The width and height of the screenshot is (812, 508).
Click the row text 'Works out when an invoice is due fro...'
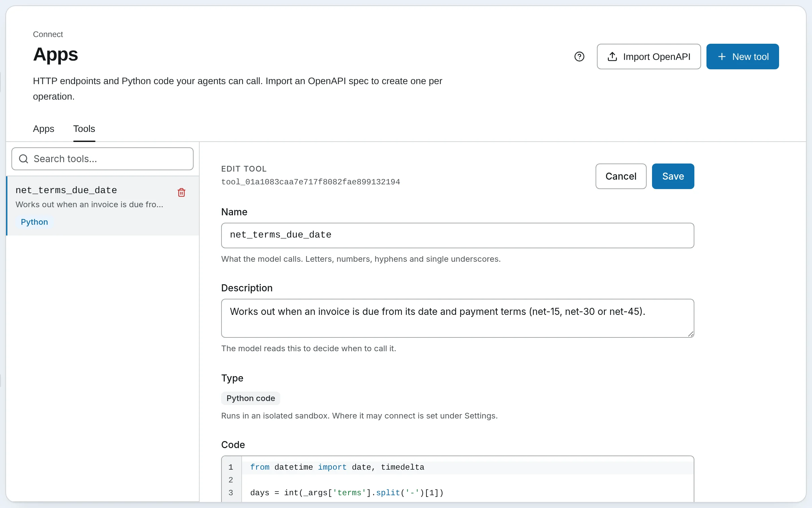click(x=89, y=205)
